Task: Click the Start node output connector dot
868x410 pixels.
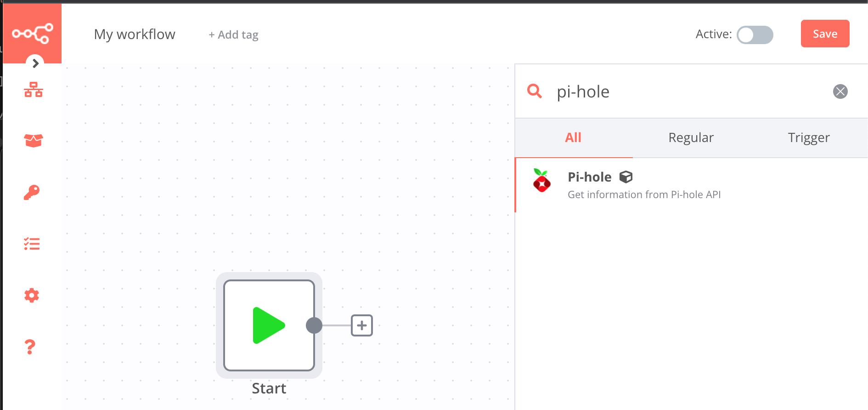Action: pos(314,325)
